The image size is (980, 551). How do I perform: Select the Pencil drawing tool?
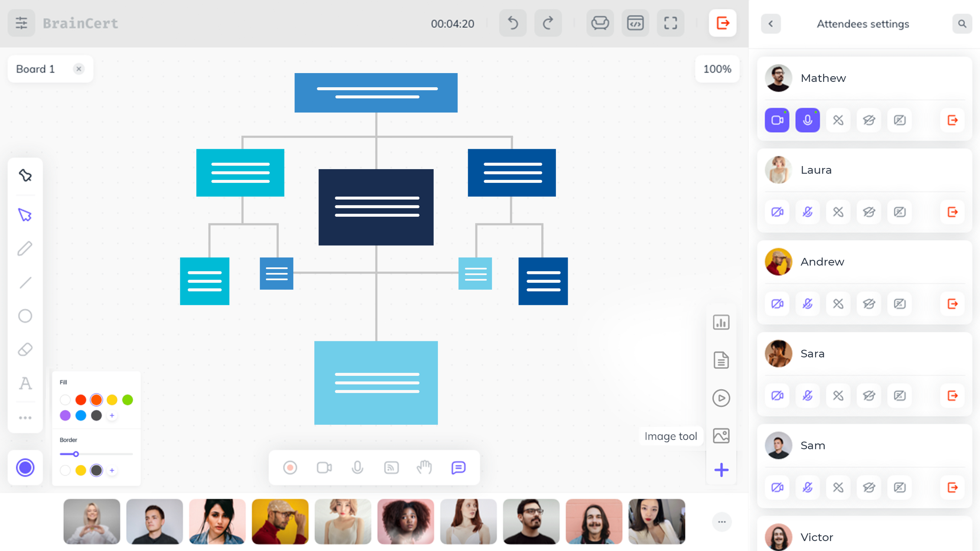tap(25, 249)
